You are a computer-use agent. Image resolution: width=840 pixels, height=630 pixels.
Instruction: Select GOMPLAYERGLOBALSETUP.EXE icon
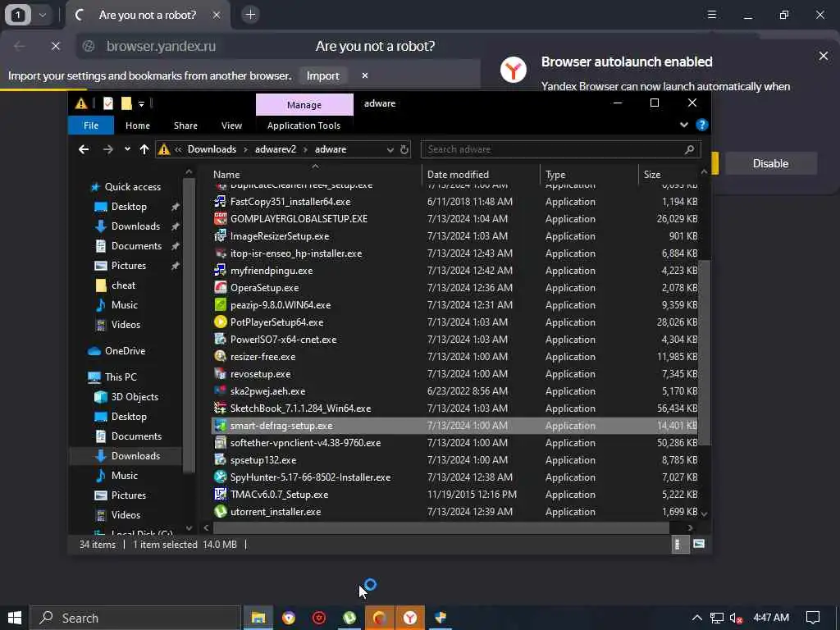[x=220, y=218]
